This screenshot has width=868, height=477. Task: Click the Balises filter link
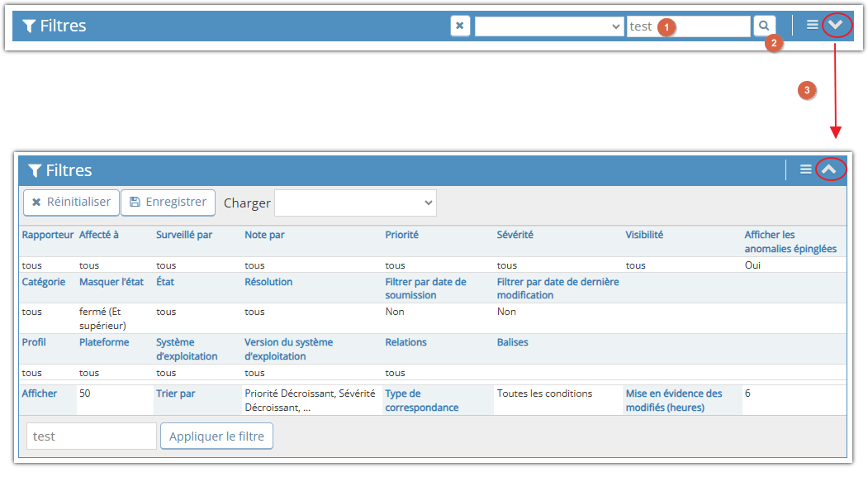click(512, 342)
